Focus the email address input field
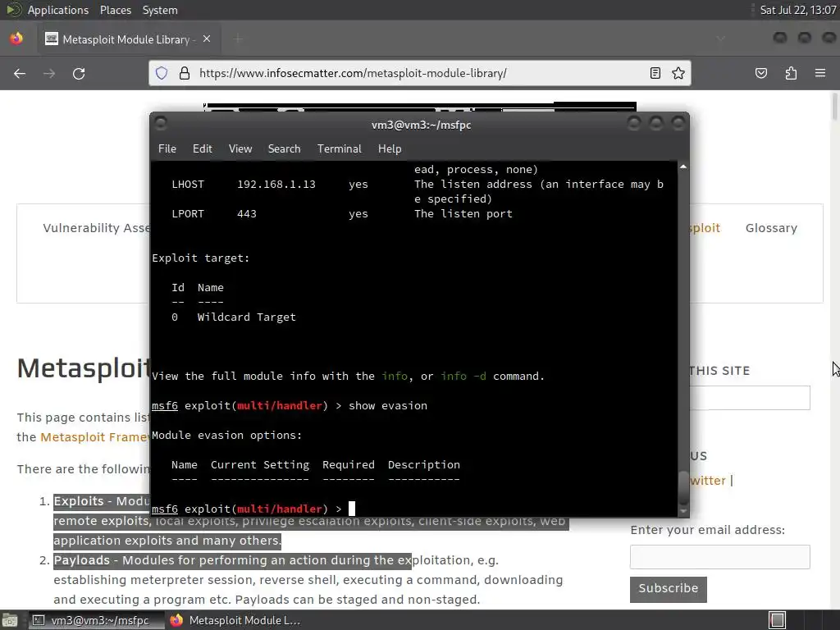 click(719, 557)
